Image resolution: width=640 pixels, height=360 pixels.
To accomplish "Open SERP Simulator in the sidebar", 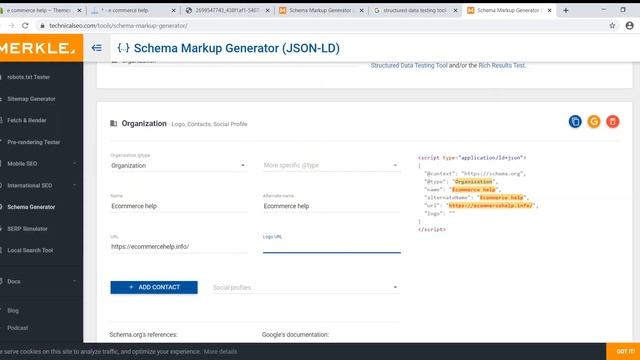I will coord(27,229).
